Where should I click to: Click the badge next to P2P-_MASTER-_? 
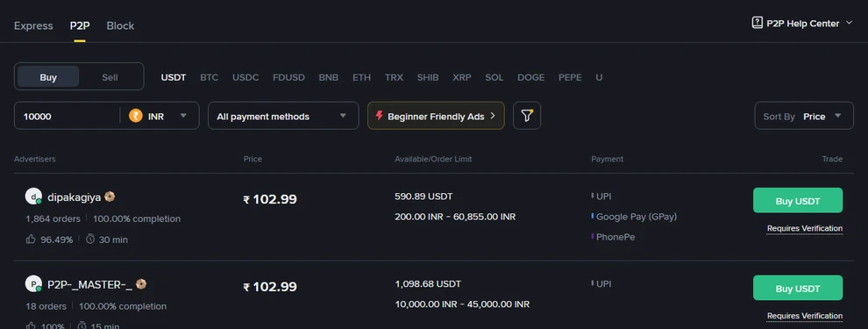pos(141,284)
